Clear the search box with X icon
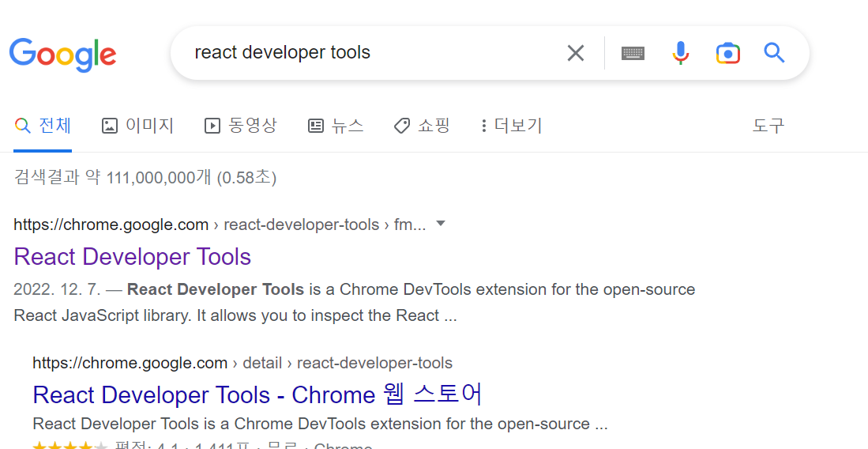The width and height of the screenshot is (868, 449). coord(576,53)
